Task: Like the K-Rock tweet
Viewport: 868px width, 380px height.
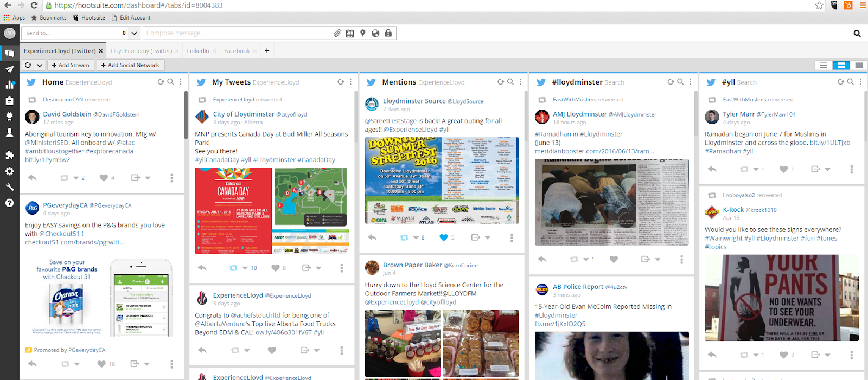Action: 783,355
